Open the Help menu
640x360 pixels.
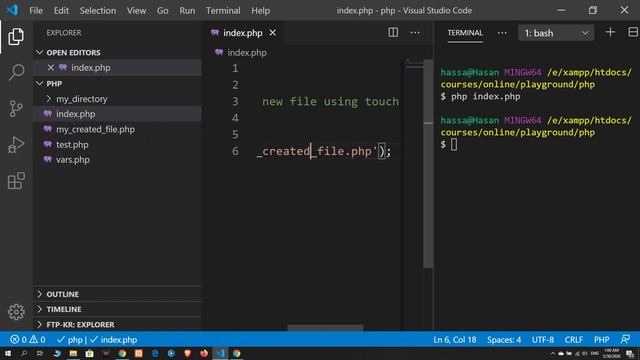pos(260,11)
